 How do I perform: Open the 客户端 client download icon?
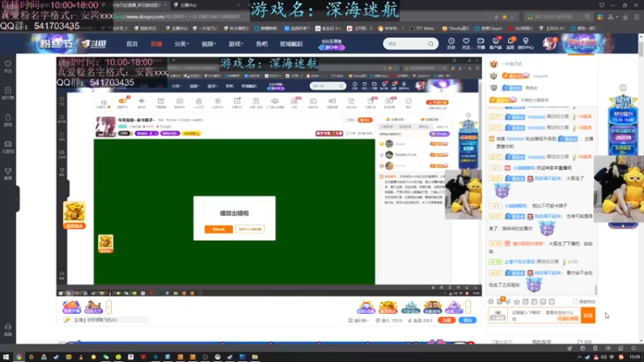(x=496, y=43)
